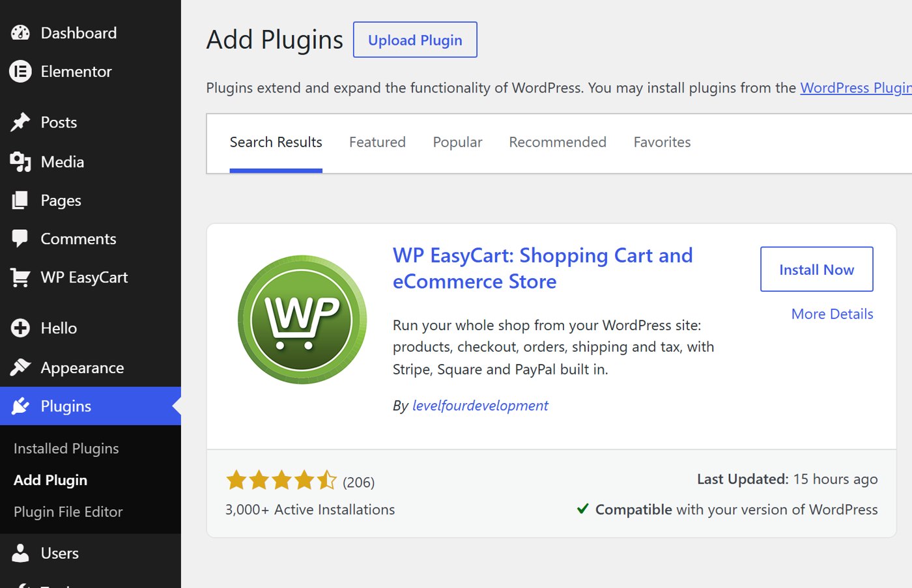Open the Dashboard menu item
The image size is (912, 588).
79,33
